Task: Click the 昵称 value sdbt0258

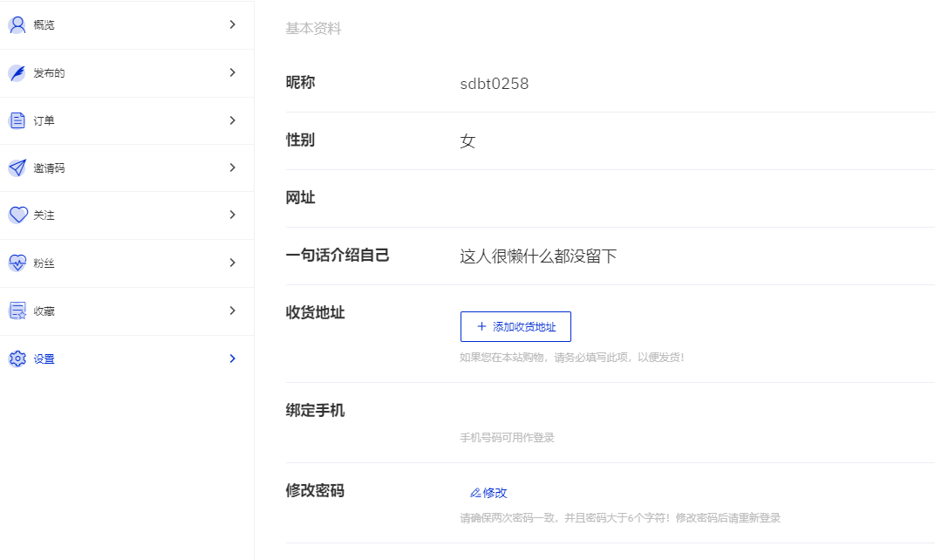Action: 494,84
